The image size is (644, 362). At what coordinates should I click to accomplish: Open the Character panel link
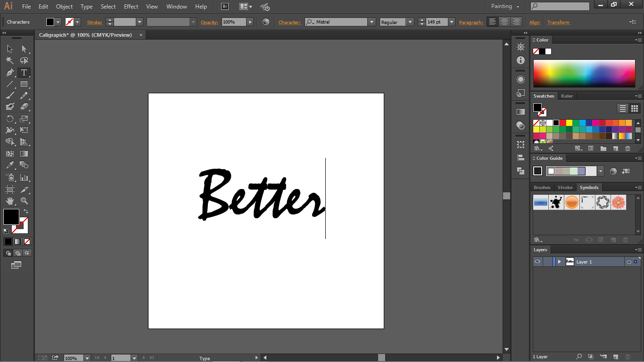pyautogui.click(x=289, y=22)
